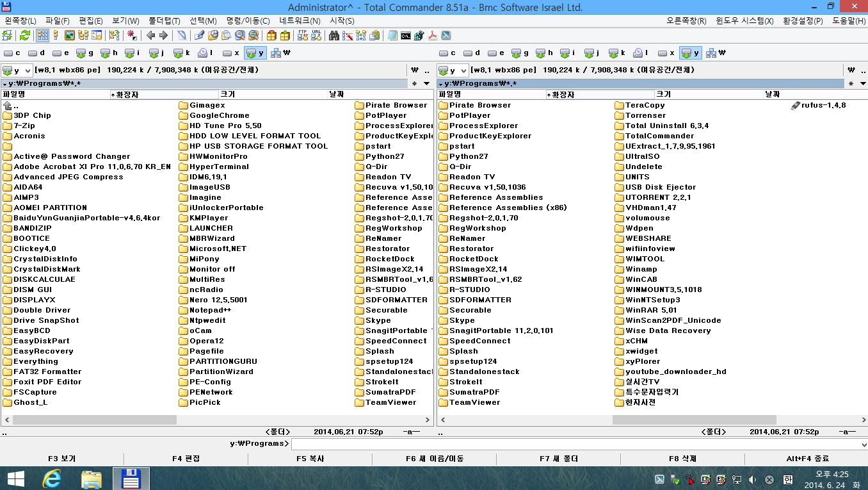This screenshot has height=490, width=868.
Task: Go to parent directory in right panel
Action: tap(864, 70)
